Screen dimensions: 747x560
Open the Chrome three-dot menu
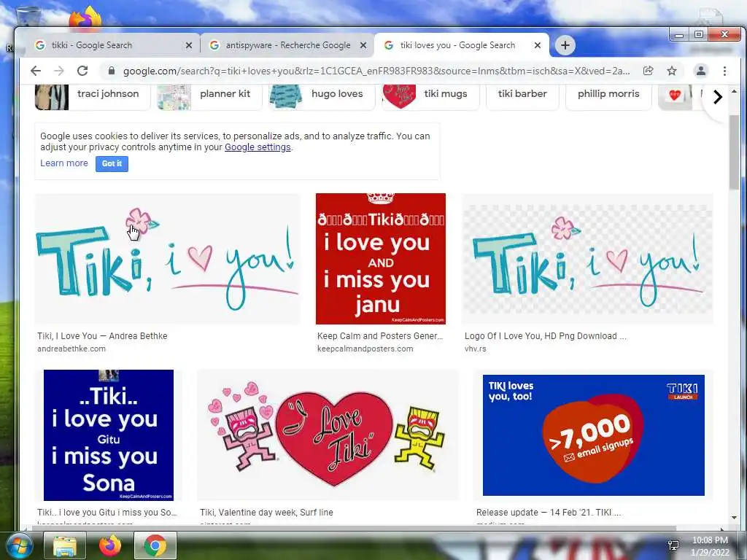point(724,71)
